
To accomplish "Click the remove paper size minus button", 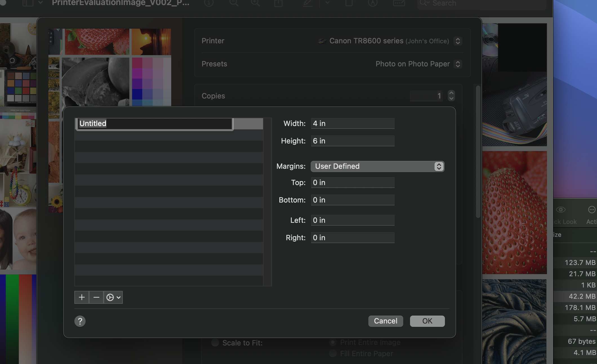I will [x=96, y=297].
